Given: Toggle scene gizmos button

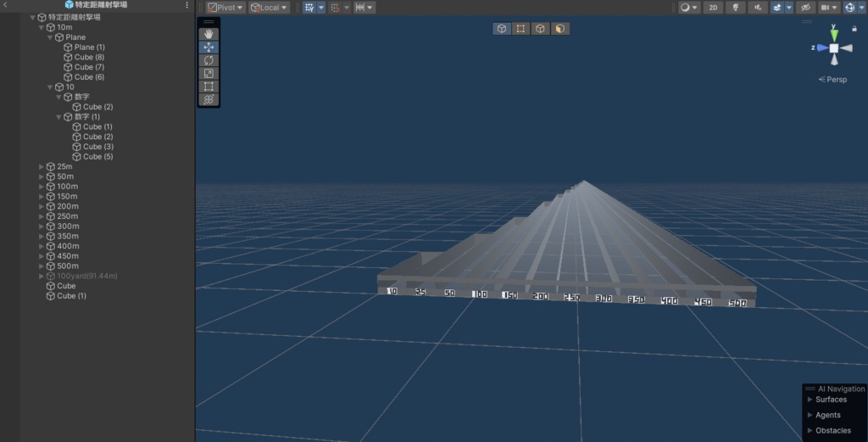Looking at the screenshot, I should [x=849, y=8].
